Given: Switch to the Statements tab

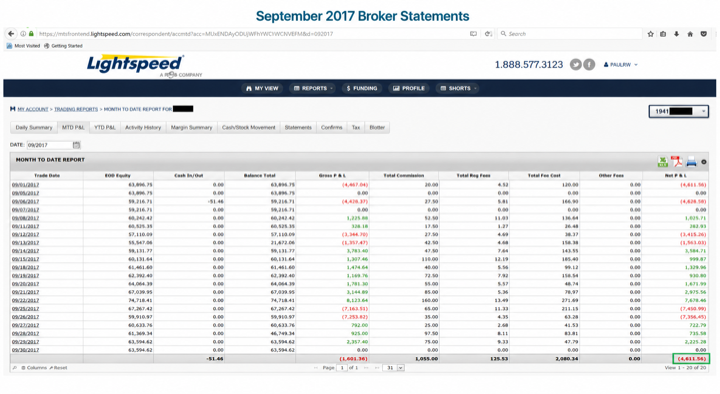Looking at the screenshot, I should point(298,128).
